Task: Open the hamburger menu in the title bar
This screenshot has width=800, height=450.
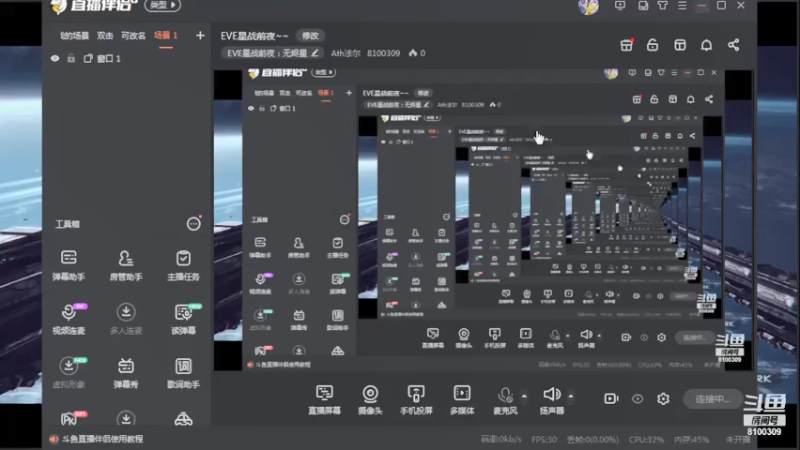Action: pyautogui.click(x=682, y=6)
